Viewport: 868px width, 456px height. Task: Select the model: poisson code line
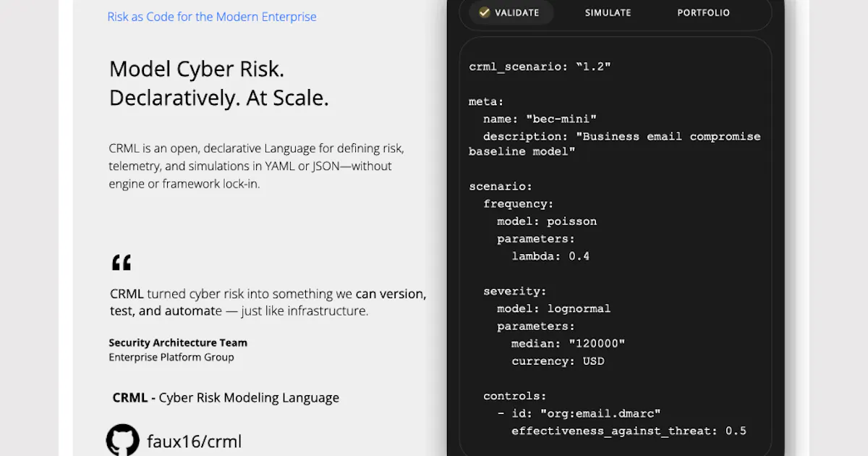pyautogui.click(x=547, y=221)
